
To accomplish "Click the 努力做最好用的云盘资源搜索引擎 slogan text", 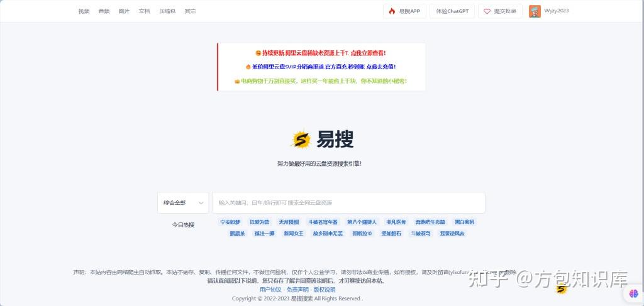I will tap(319, 163).
